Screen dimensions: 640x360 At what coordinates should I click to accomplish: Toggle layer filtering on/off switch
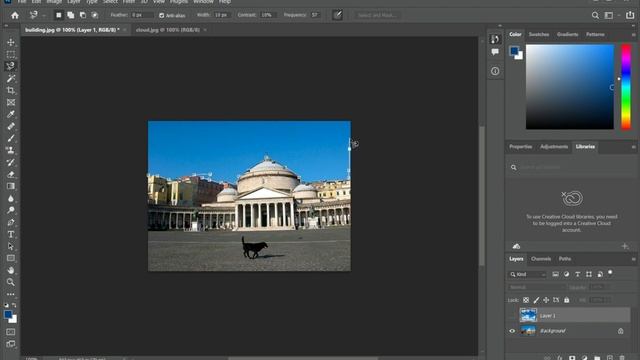point(610,273)
